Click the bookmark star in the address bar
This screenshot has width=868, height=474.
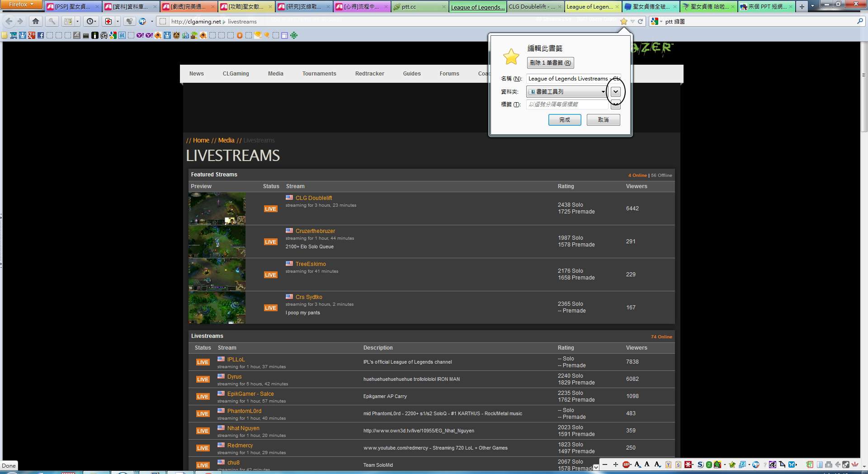coord(624,21)
